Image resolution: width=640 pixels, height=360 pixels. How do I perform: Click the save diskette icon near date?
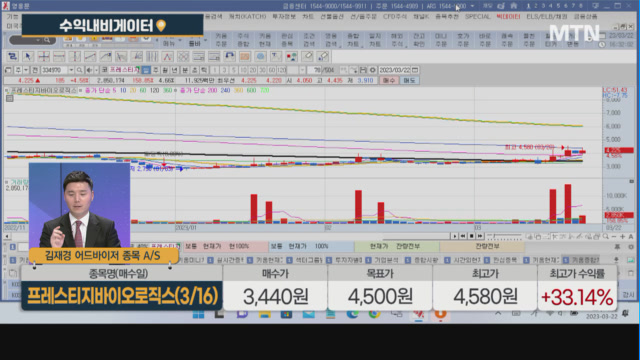point(363,70)
